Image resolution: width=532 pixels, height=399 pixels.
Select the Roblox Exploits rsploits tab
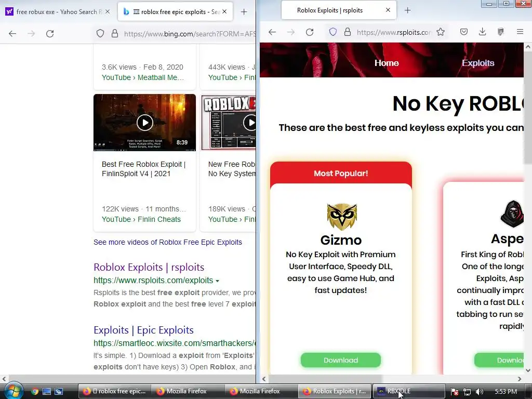click(x=338, y=10)
